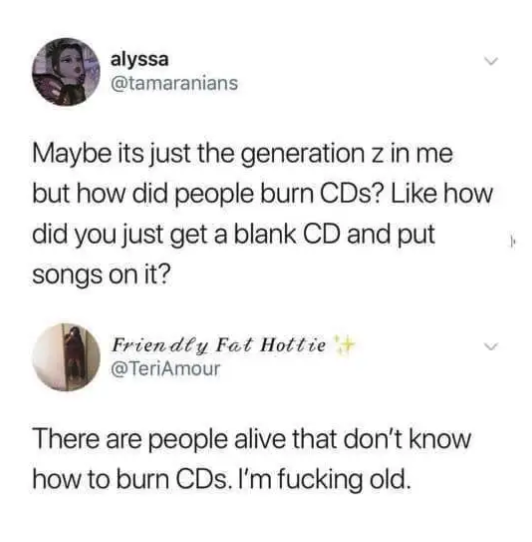Click the small mark at right edge
Viewport: 532px width, 542px height.
(x=512, y=239)
